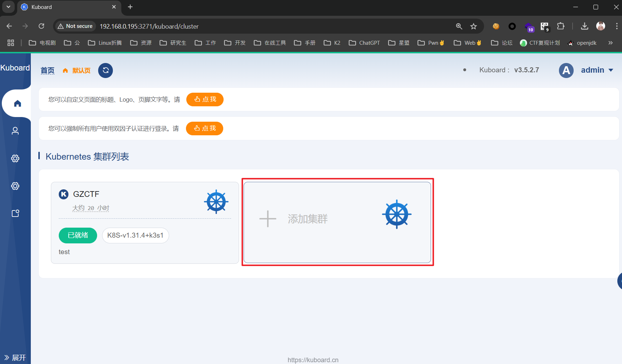Open a new browser tab
The image size is (622, 364).
130,7
